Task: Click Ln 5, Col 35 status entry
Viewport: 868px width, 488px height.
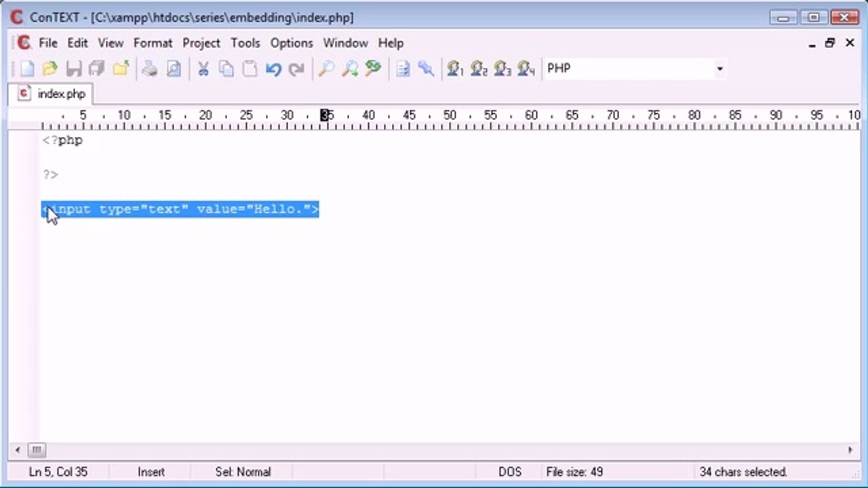Action: pos(58,472)
